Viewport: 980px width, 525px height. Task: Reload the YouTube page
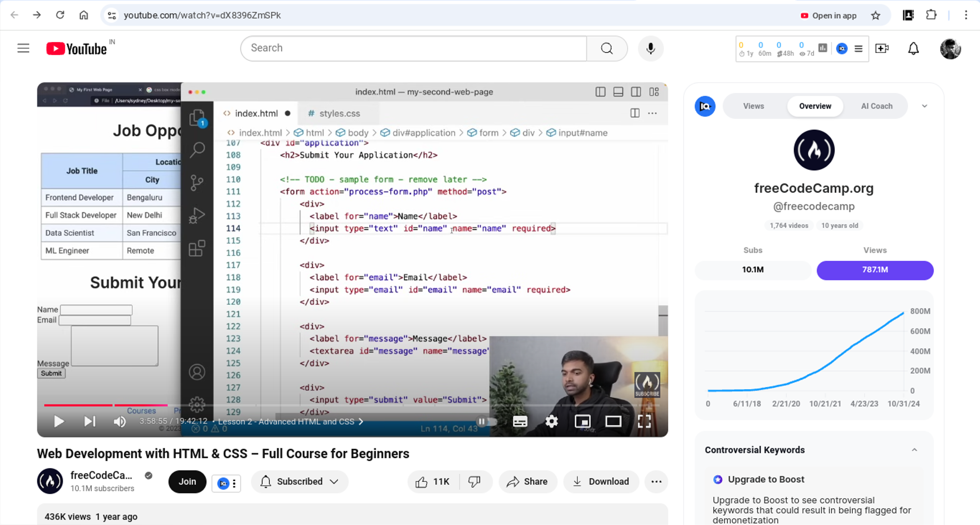click(x=60, y=15)
